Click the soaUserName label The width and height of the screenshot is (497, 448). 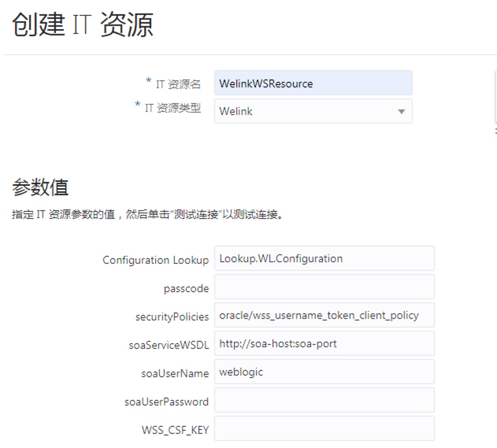point(175,374)
